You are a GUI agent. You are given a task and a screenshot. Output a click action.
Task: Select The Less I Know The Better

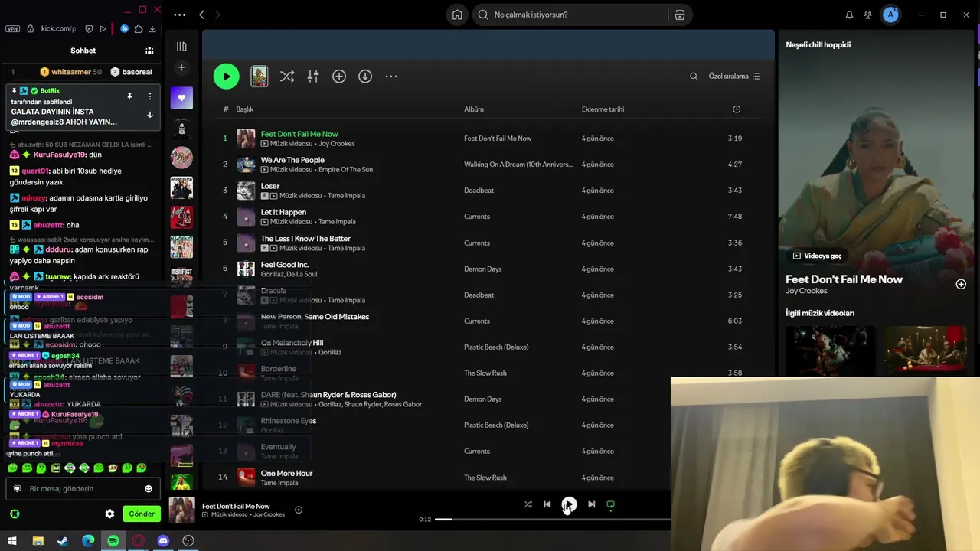305,239
